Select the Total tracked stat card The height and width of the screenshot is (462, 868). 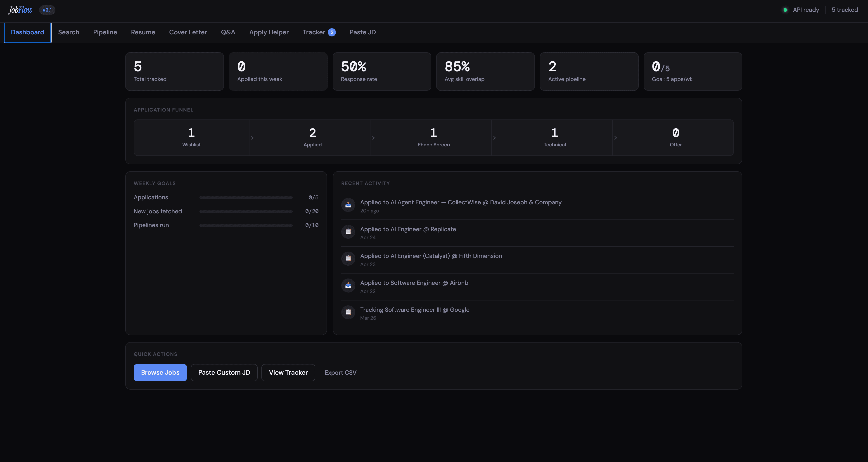pos(175,71)
